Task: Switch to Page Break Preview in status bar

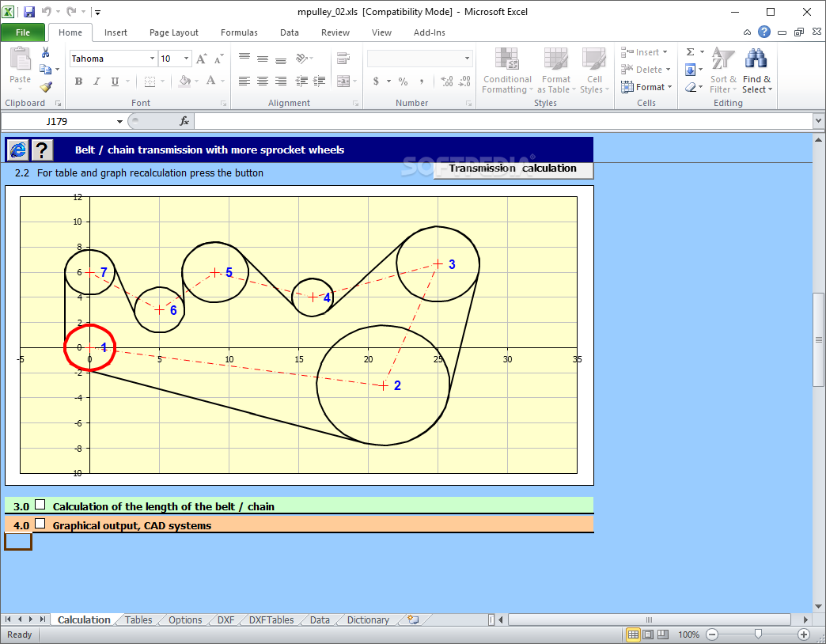Action: [x=663, y=635]
